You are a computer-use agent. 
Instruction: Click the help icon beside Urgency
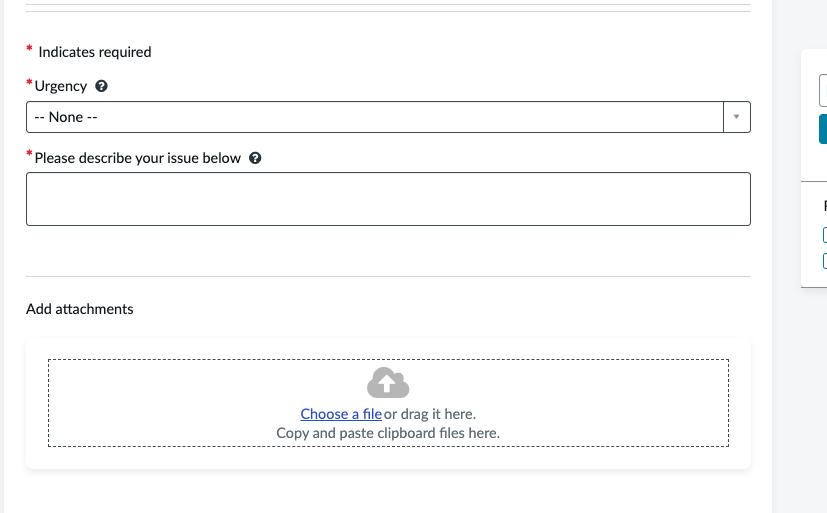coord(100,87)
